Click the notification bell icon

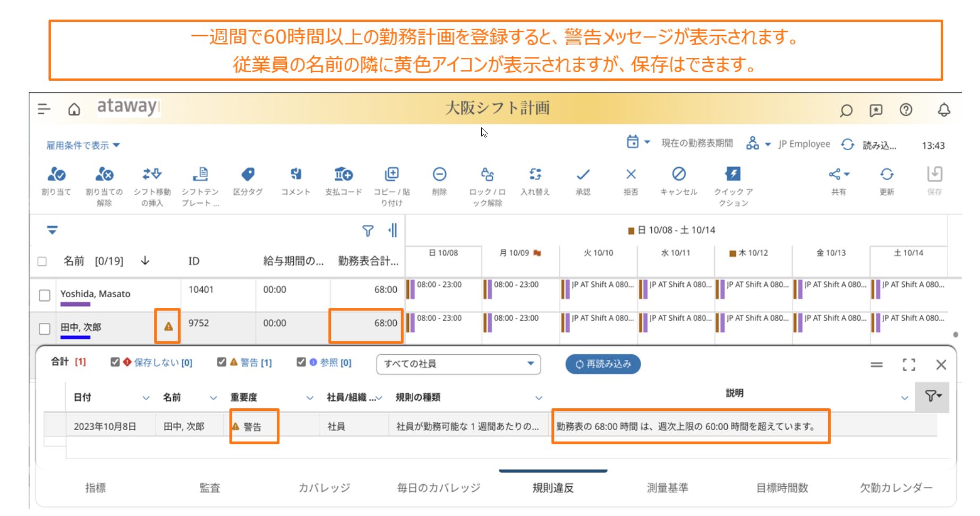click(943, 110)
